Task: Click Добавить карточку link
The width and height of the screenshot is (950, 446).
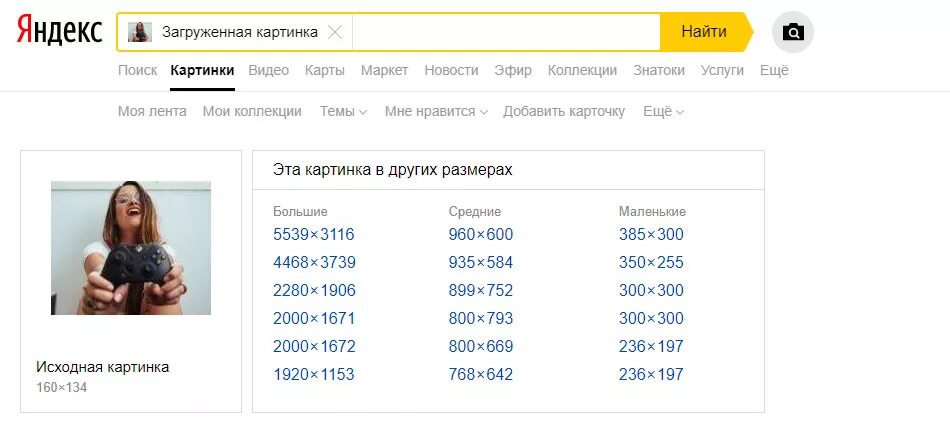Action: 564,112
